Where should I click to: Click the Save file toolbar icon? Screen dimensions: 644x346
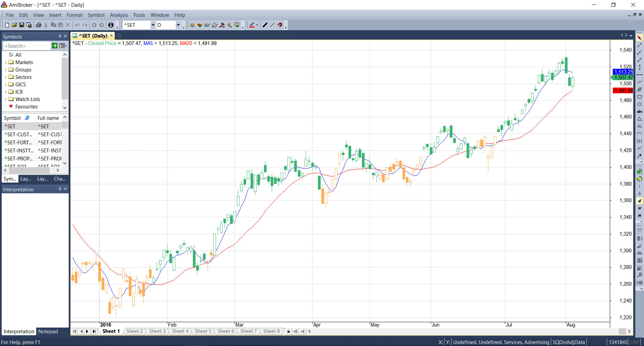(x=22, y=25)
